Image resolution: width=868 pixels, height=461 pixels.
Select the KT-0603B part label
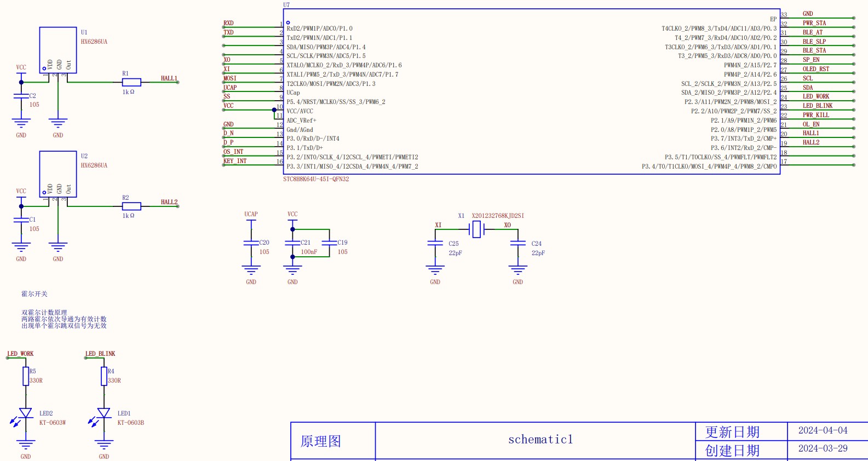point(131,423)
